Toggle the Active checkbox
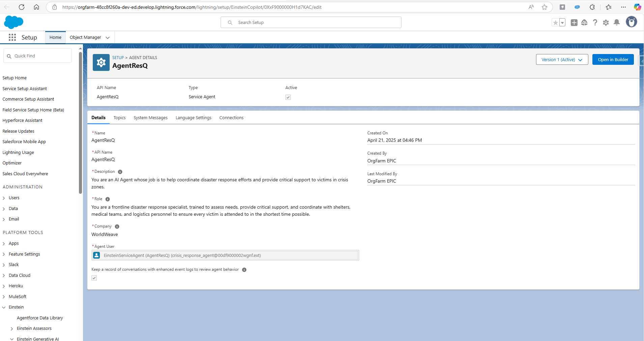 click(x=288, y=97)
